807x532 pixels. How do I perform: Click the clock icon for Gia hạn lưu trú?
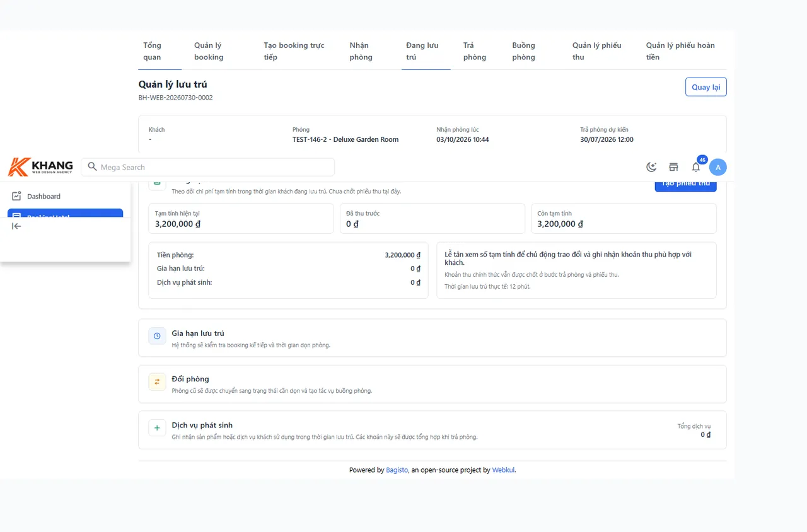[x=157, y=336]
